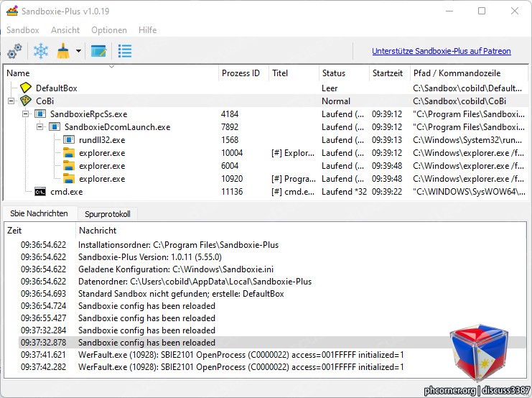Click start time 09:39:22 cell
This screenshot has height=398, width=532.
point(387,192)
